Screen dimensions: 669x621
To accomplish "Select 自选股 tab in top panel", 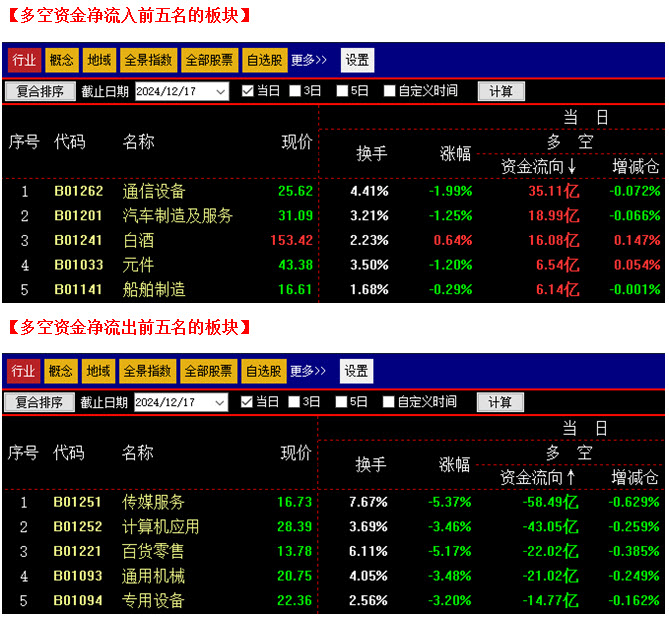I will click(264, 60).
